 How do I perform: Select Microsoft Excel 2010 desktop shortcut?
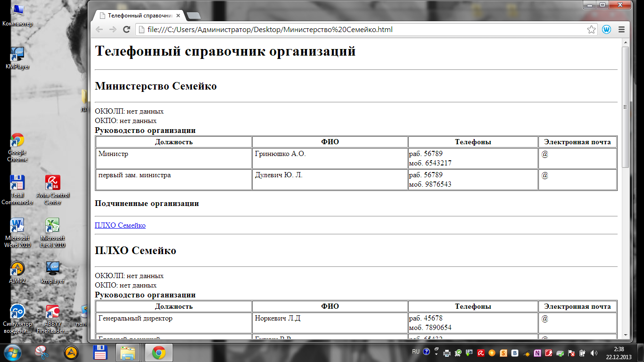pyautogui.click(x=53, y=232)
